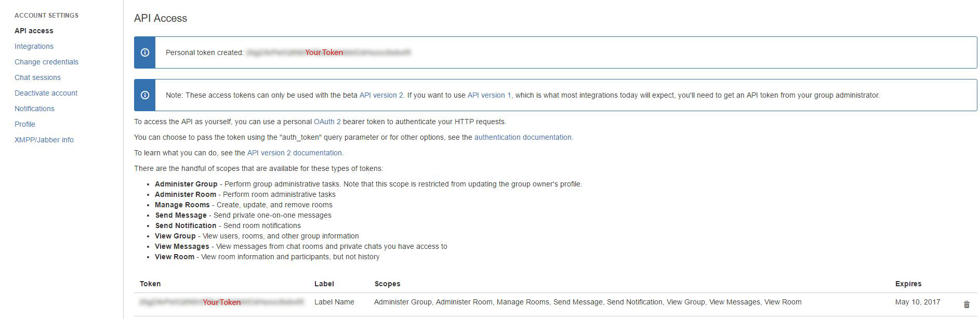Click the scopes list in the token row
The height and width of the screenshot is (319, 980).
pyautogui.click(x=588, y=302)
